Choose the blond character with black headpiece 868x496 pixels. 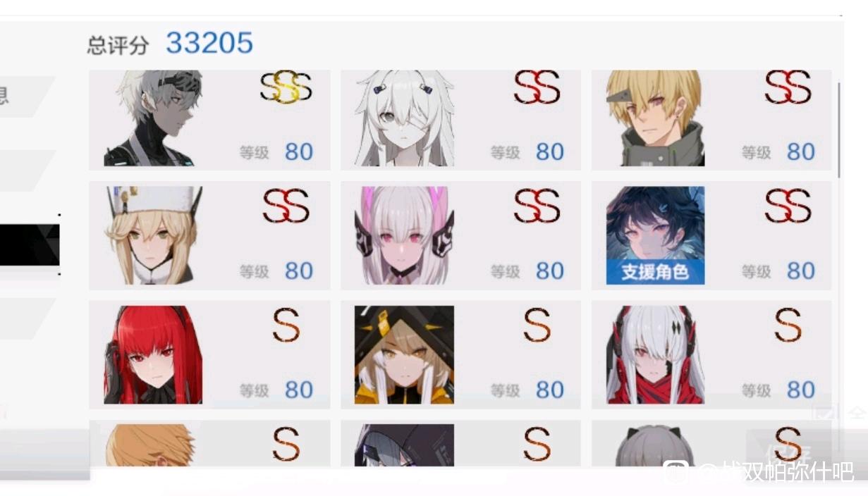655,118
